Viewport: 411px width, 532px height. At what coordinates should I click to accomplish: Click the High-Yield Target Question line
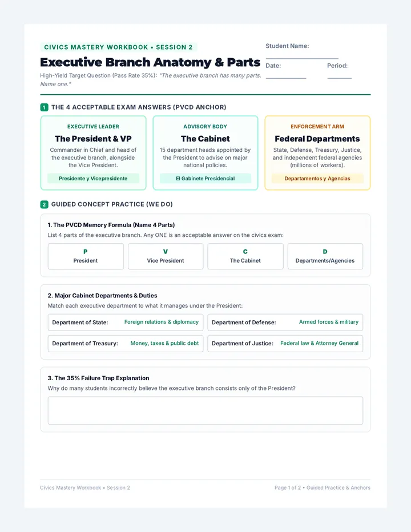(x=151, y=80)
